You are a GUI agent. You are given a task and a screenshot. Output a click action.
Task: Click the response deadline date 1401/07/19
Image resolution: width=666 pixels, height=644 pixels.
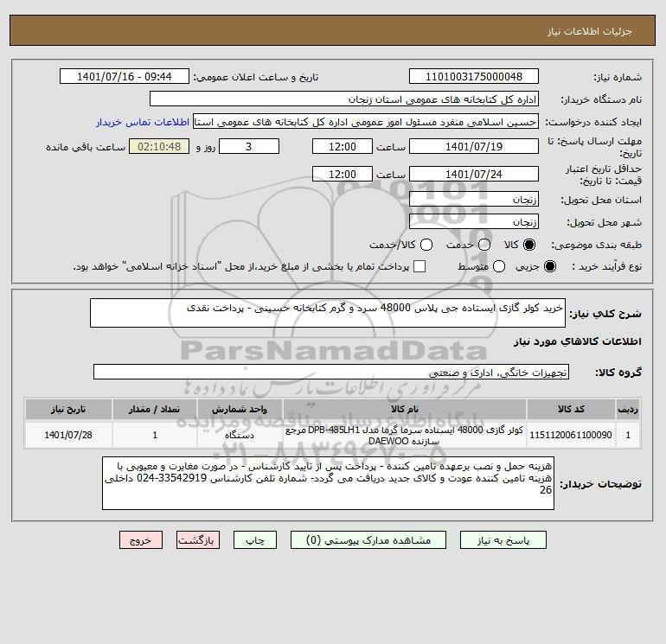click(x=474, y=146)
